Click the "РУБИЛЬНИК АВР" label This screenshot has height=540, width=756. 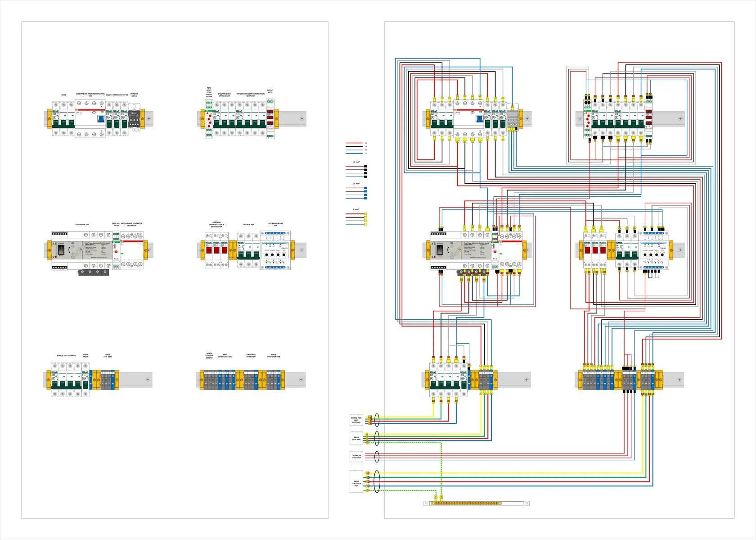coord(82,224)
